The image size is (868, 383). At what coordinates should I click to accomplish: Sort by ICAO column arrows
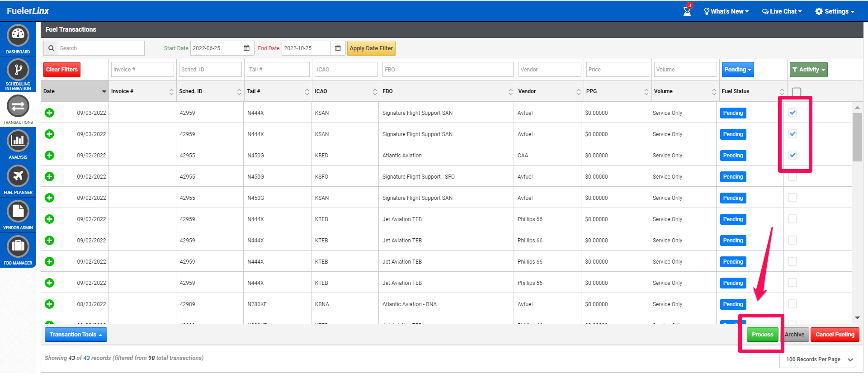(x=375, y=91)
